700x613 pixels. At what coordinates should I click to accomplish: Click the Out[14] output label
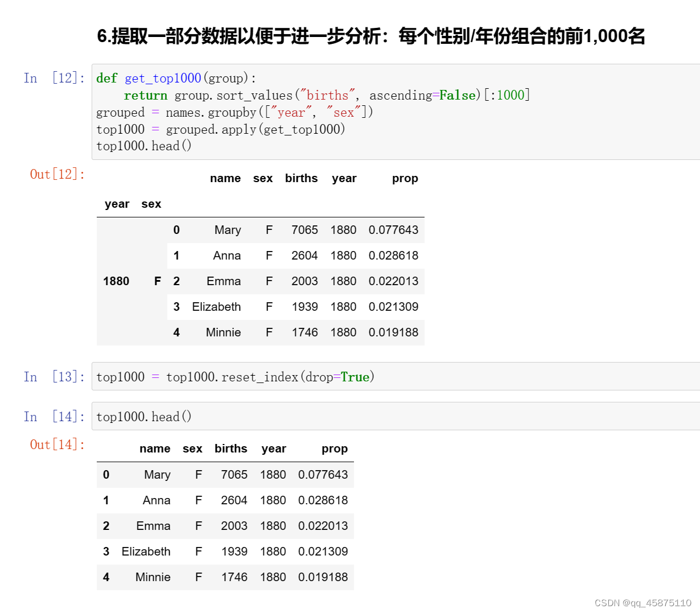point(57,445)
